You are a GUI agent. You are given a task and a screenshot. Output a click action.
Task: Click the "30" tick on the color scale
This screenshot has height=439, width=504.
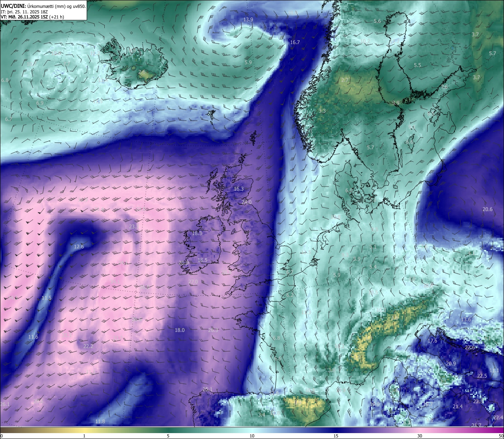click(420, 436)
